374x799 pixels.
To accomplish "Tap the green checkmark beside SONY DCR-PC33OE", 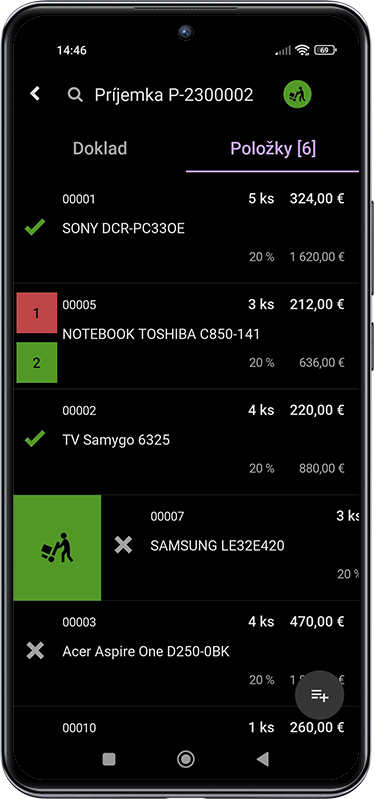I will pyautogui.click(x=35, y=227).
